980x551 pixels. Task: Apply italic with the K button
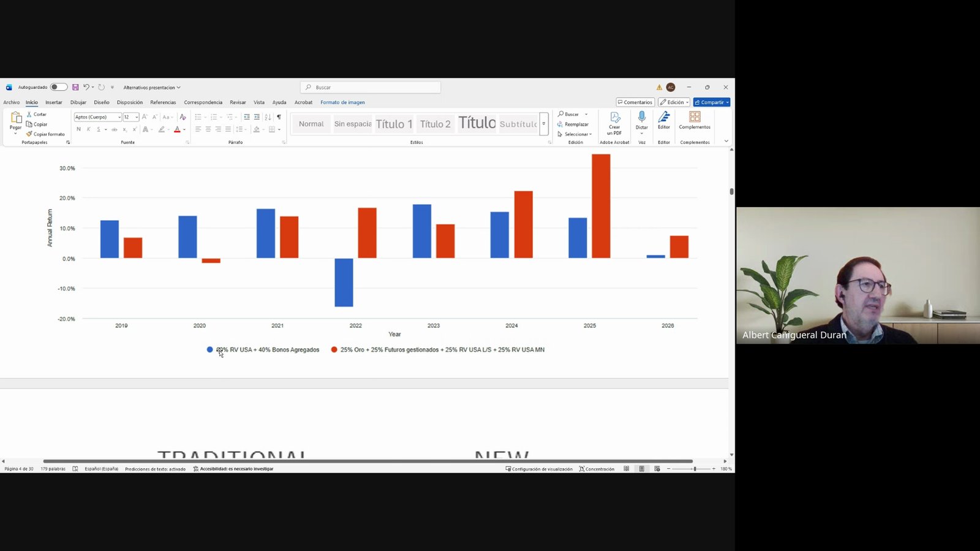point(89,129)
